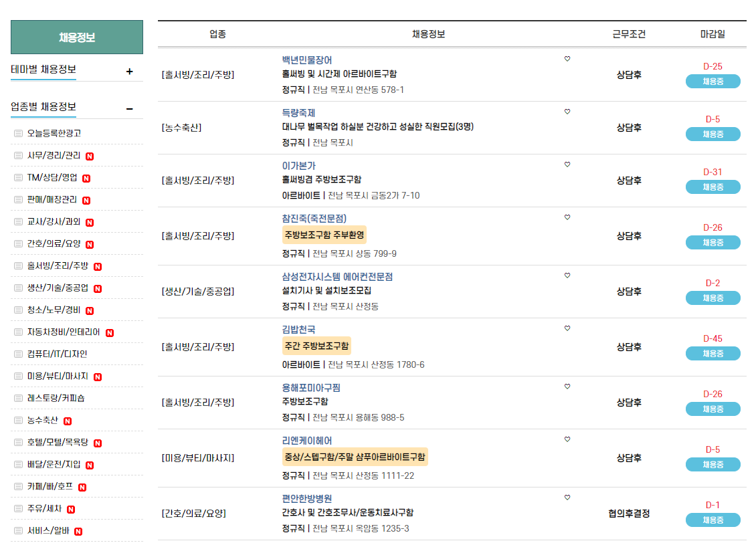Click the [간호/의료/요양] category cell
The image size is (756, 543).
tap(193, 514)
